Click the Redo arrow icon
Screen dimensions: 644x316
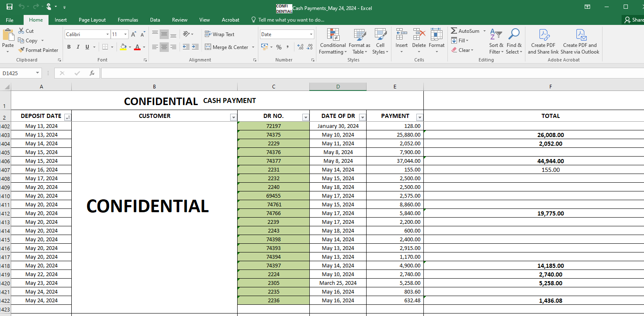[36, 7]
